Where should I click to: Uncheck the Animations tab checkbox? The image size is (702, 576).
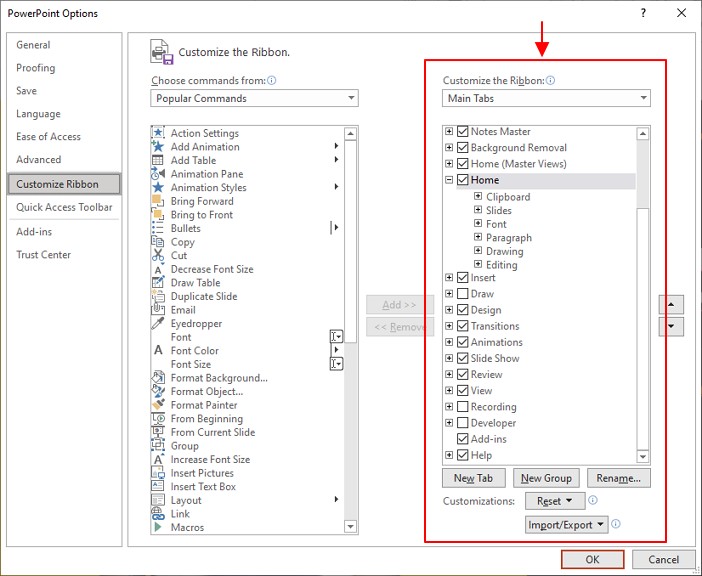pos(463,342)
